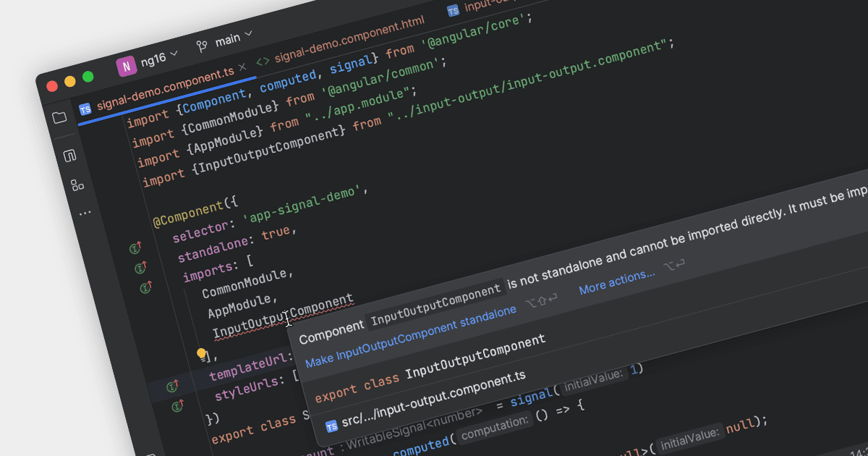Click the styleUrls property in code
The height and width of the screenshot is (456, 868).
tap(247, 389)
